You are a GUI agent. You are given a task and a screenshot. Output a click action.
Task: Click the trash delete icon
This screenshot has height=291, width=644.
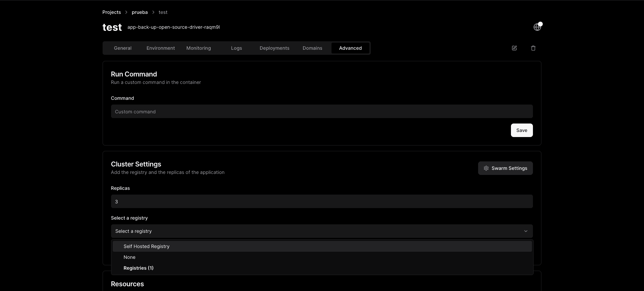click(x=533, y=48)
